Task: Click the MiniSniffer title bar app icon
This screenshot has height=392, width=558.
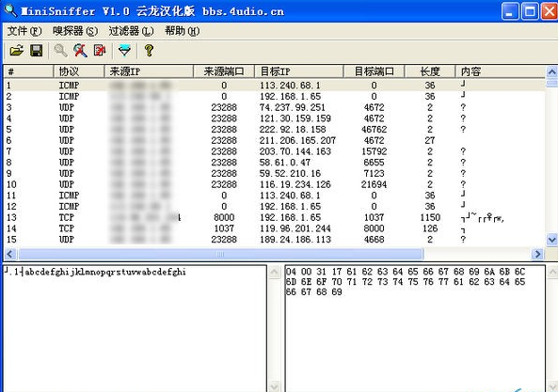Action: (10, 10)
